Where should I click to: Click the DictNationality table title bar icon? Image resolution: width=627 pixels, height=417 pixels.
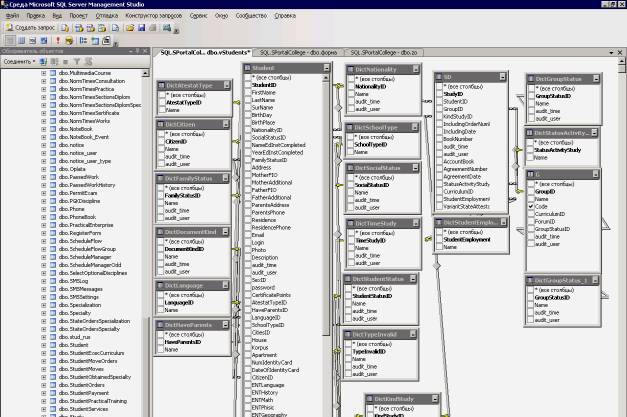click(349, 69)
